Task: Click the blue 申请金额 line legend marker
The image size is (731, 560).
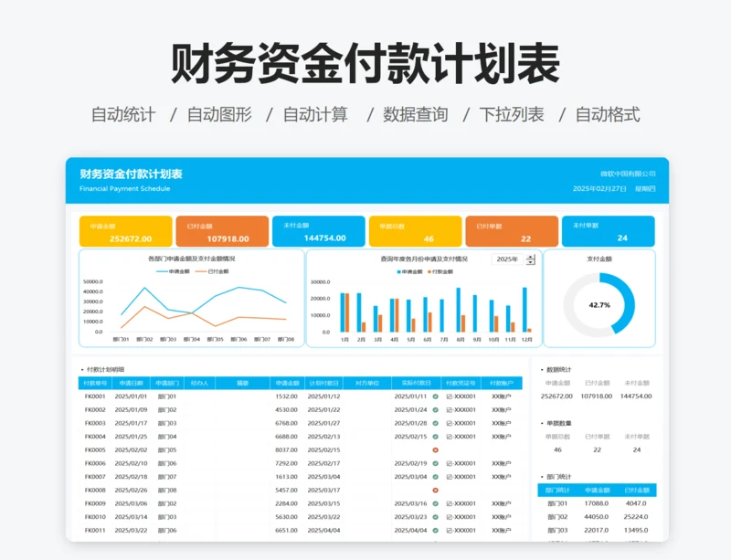Action: 163,271
